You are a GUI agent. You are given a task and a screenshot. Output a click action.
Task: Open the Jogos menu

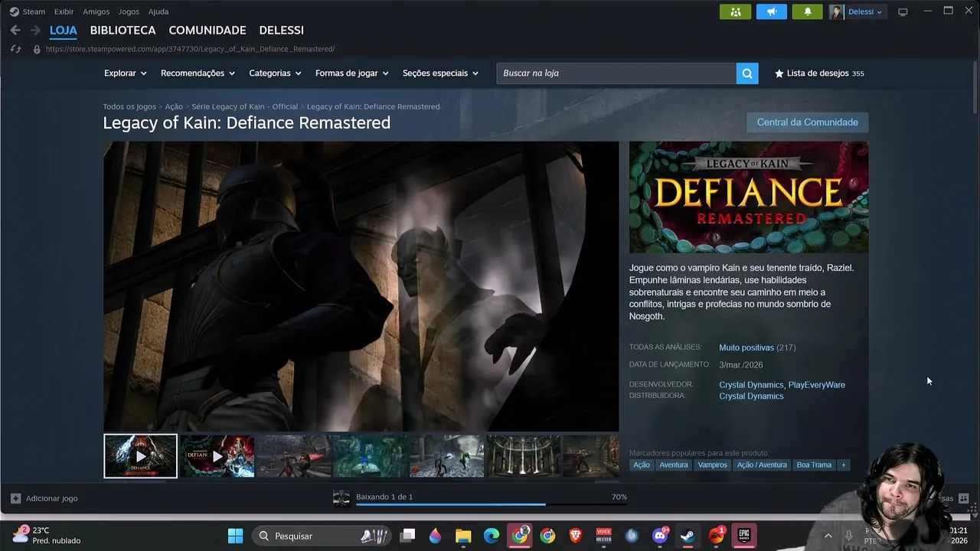coord(129,11)
